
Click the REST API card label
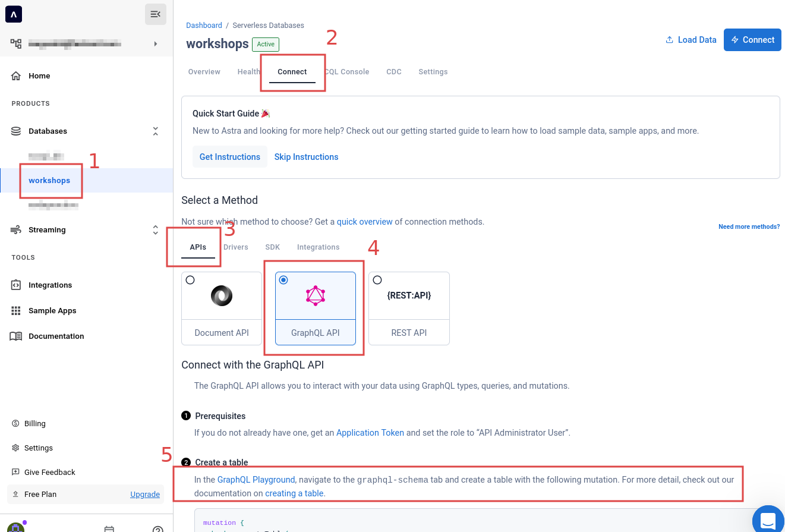coord(409,333)
